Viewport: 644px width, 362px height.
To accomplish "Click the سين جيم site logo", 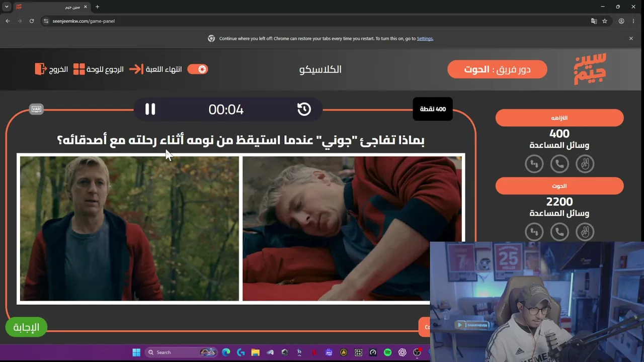I will tap(590, 69).
